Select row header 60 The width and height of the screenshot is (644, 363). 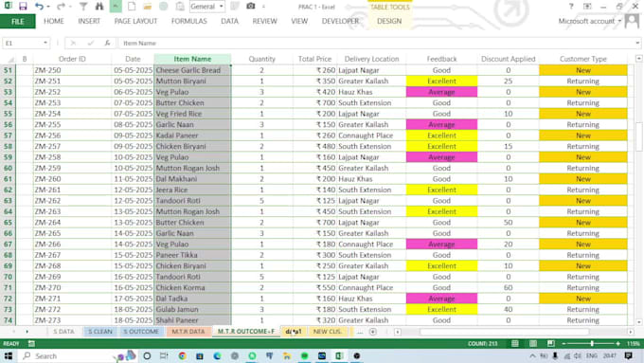point(8,168)
